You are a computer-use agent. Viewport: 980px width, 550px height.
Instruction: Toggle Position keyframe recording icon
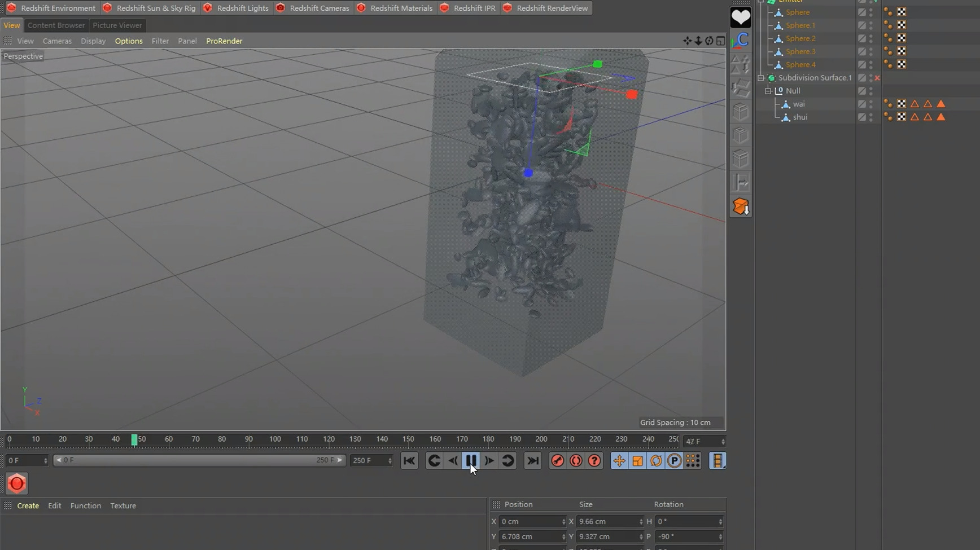[x=619, y=461]
